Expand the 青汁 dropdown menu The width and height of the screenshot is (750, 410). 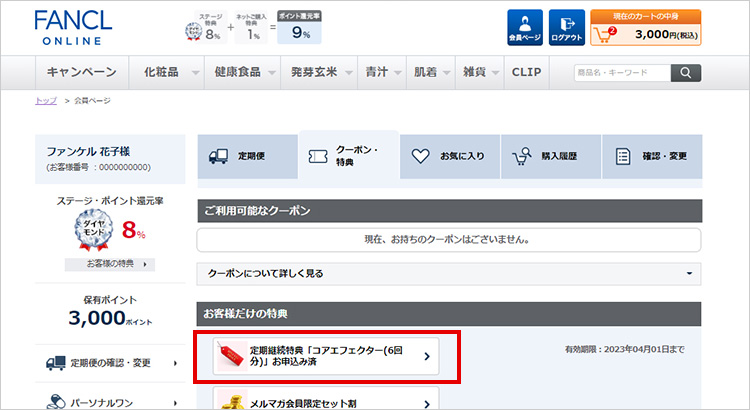(382, 72)
